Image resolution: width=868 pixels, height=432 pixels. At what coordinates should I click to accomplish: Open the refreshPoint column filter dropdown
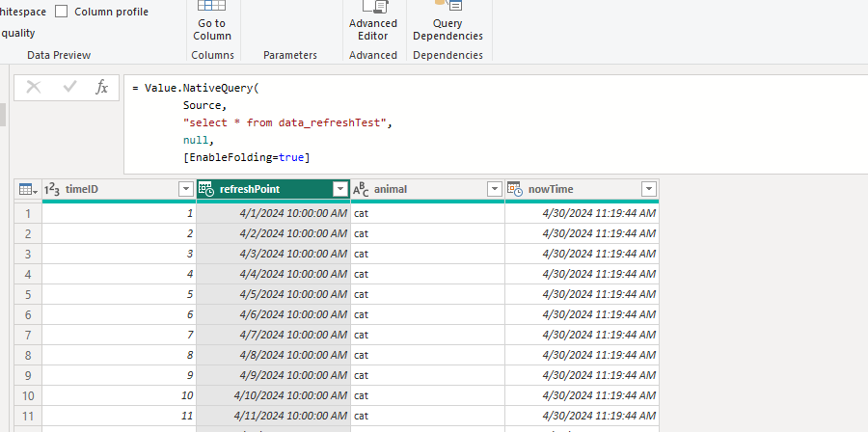[x=340, y=190]
